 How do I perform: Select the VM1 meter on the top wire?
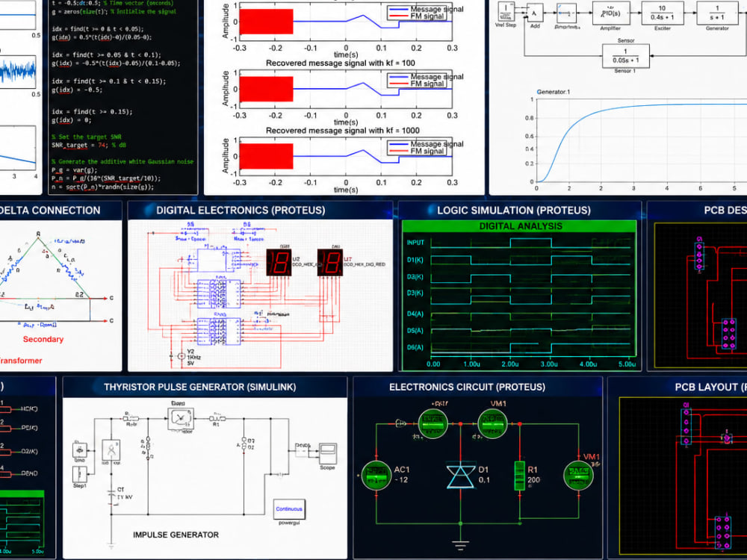pos(492,423)
